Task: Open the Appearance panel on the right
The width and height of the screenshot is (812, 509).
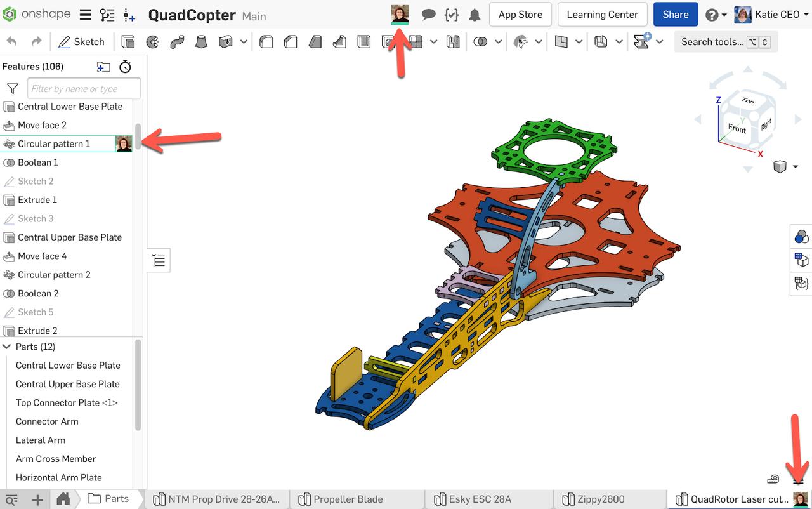Action: point(801,235)
